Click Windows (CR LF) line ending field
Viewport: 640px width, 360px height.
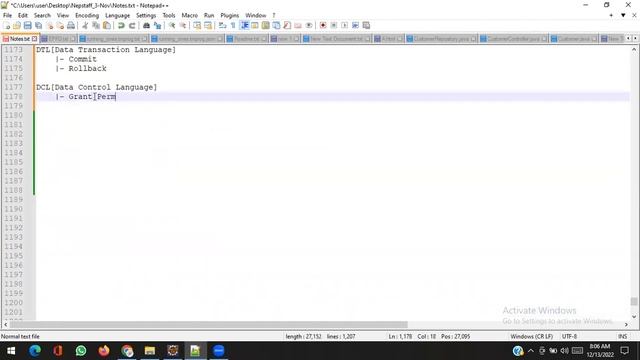(531, 336)
